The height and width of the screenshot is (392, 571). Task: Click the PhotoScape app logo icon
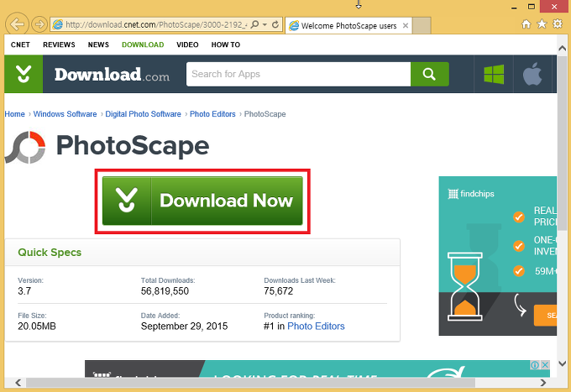coord(25,148)
